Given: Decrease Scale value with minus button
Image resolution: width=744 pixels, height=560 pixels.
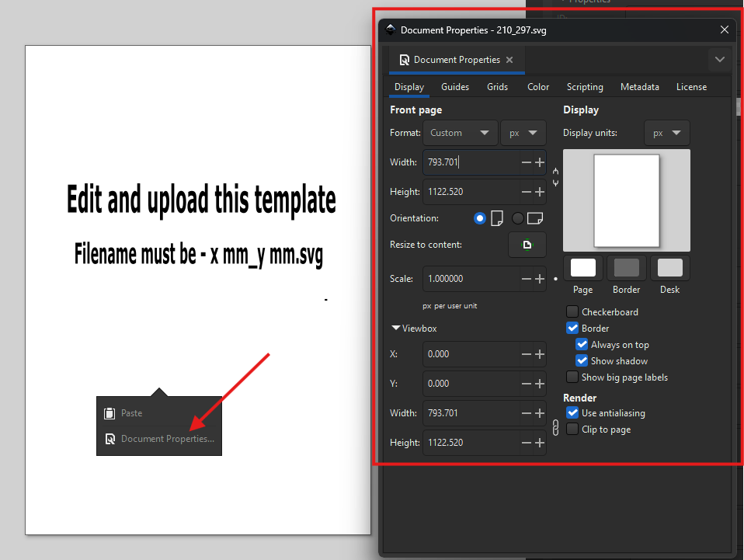Looking at the screenshot, I should click(527, 279).
